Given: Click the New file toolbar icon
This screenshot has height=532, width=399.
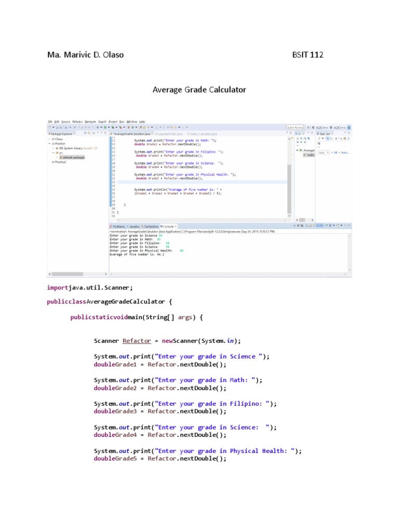Looking at the screenshot, I should pyautogui.click(x=49, y=127).
